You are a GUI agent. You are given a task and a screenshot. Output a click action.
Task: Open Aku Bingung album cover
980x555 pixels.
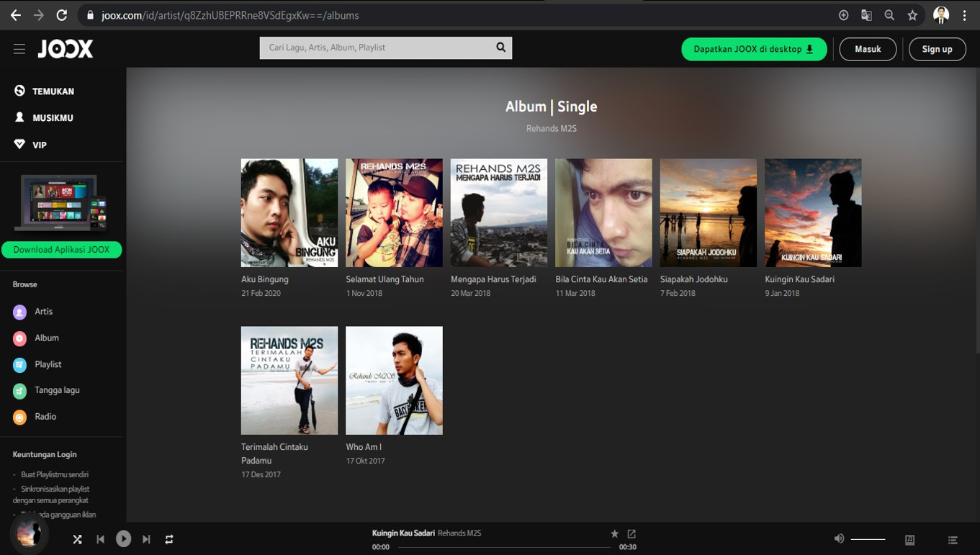click(289, 213)
